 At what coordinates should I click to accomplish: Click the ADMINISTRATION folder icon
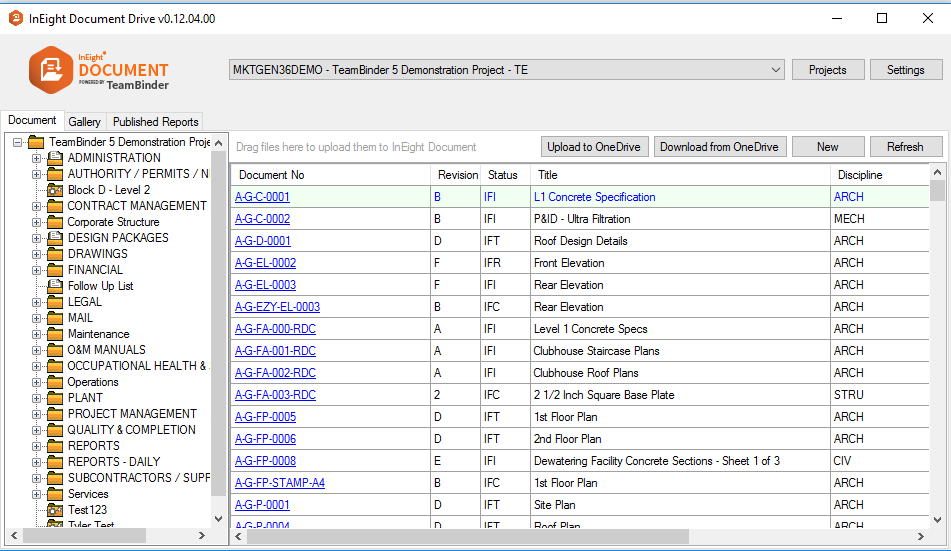click(55, 158)
